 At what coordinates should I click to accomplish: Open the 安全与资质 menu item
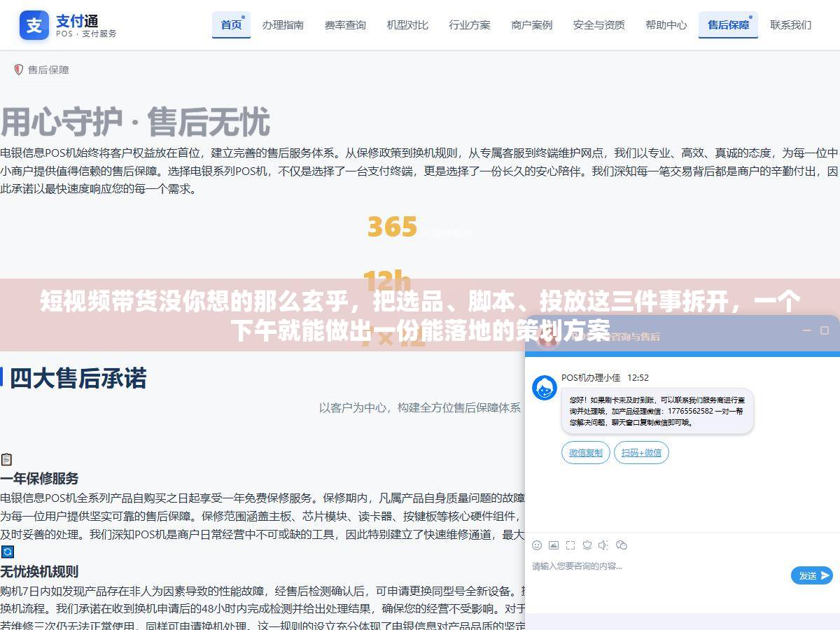(x=599, y=24)
